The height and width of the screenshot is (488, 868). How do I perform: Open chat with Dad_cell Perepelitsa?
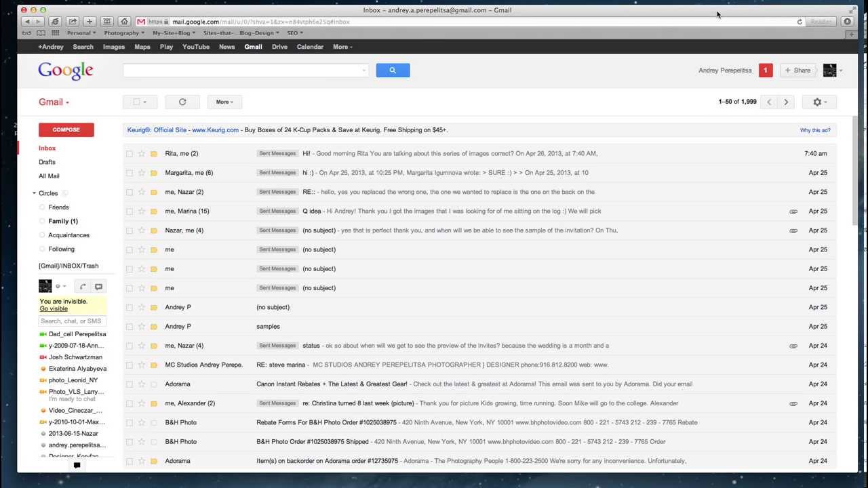click(77, 334)
